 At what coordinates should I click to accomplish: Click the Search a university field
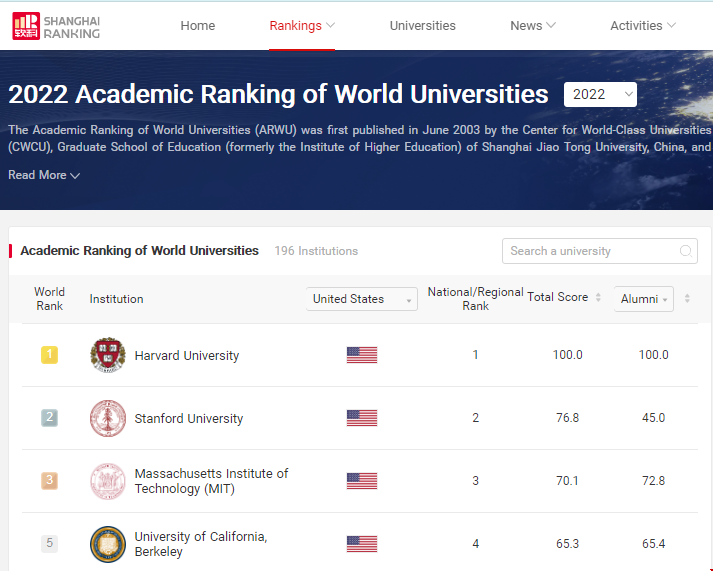point(590,251)
